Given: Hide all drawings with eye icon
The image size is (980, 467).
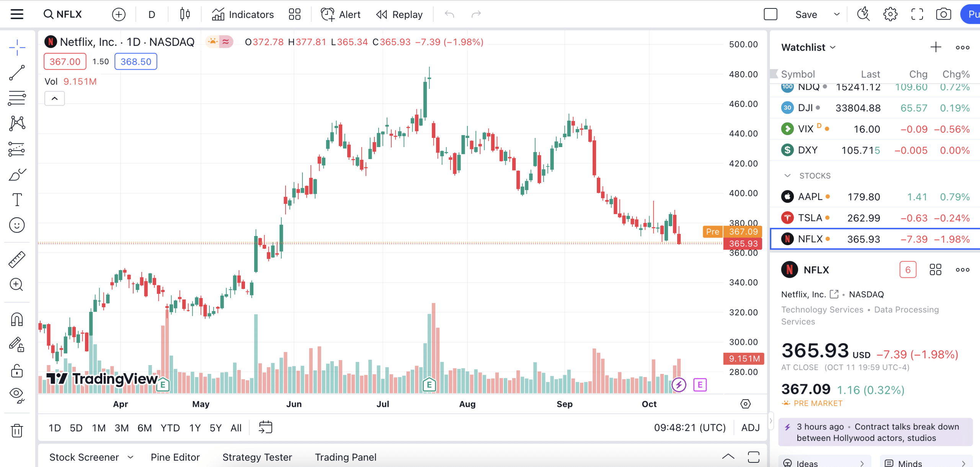Looking at the screenshot, I should [x=17, y=395].
